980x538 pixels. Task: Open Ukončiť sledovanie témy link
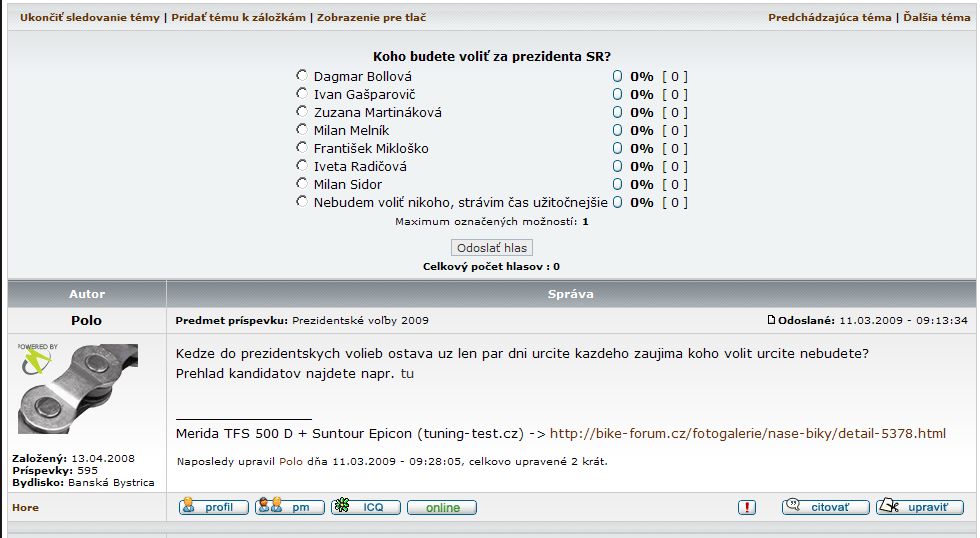pos(89,18)
